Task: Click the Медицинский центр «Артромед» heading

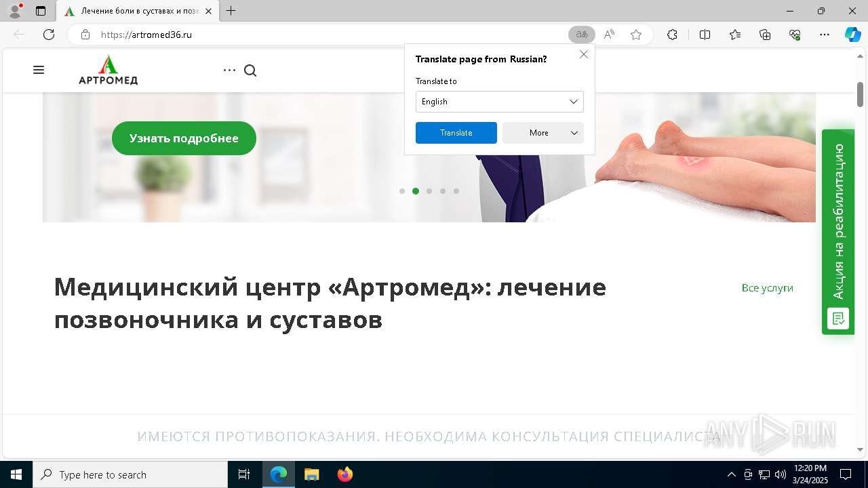Action: (x=330, y=303)
